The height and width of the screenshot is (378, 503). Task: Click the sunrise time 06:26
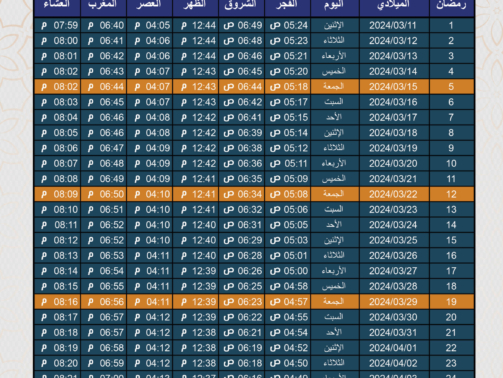(242, 271)
